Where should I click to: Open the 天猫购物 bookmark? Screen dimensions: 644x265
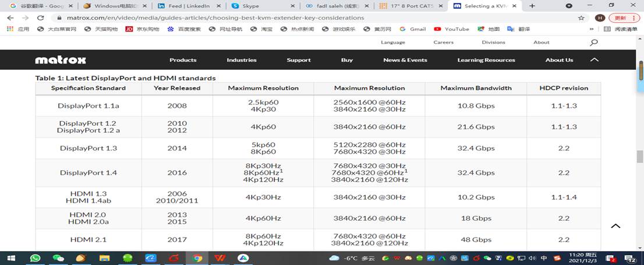pos(101,29)
